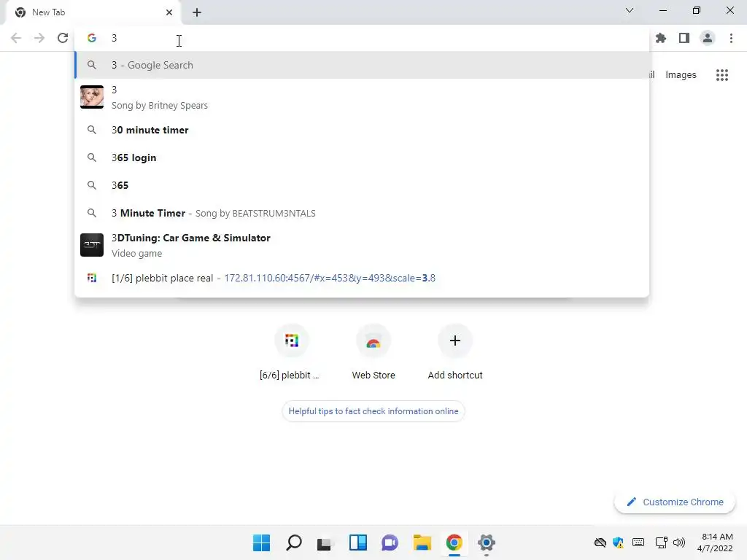Click the 3DTuning game thumbnail
The height and width of the screenshot is (560, 747).
[x=92, y=245]
